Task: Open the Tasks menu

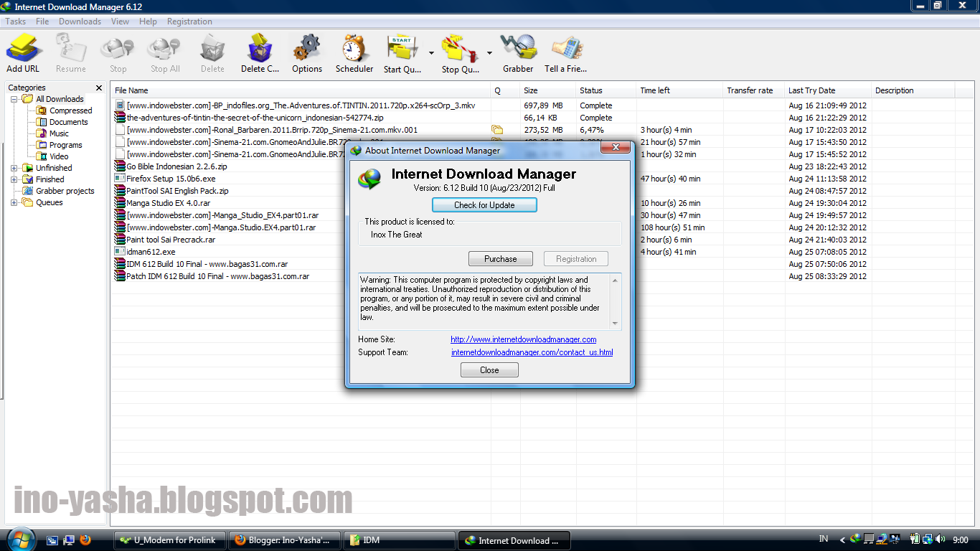Action: coord(16,22)
